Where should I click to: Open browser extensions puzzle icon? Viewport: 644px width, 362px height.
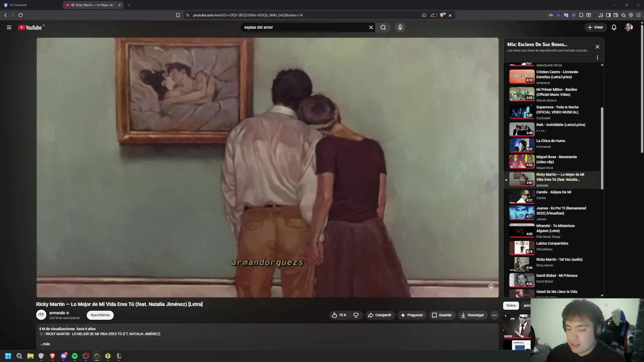[581, 15]
